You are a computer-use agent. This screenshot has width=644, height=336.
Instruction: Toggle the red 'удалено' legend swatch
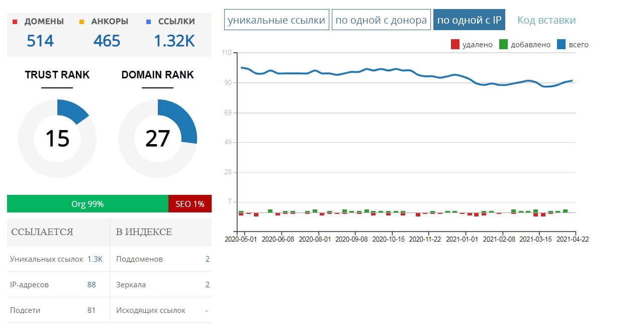tap(455, 45)
